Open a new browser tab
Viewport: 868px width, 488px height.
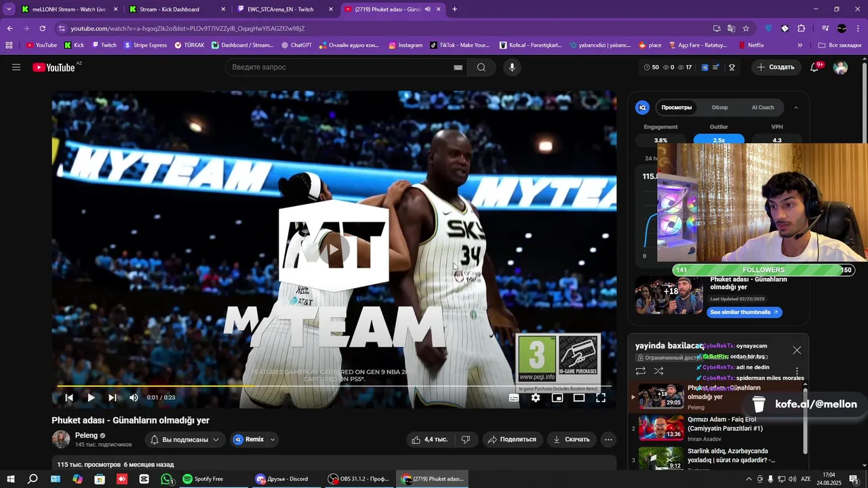coord(454,9)
